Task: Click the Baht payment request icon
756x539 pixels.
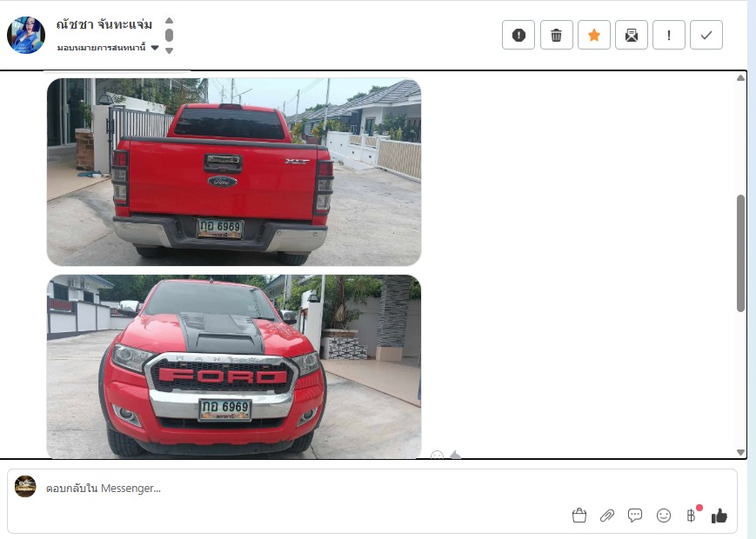Action: tap(692, 516)
